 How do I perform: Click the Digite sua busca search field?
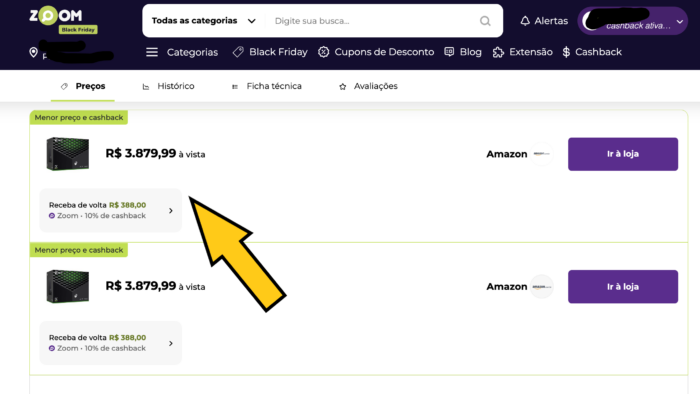pyautogui.click(x=373, y=21)
